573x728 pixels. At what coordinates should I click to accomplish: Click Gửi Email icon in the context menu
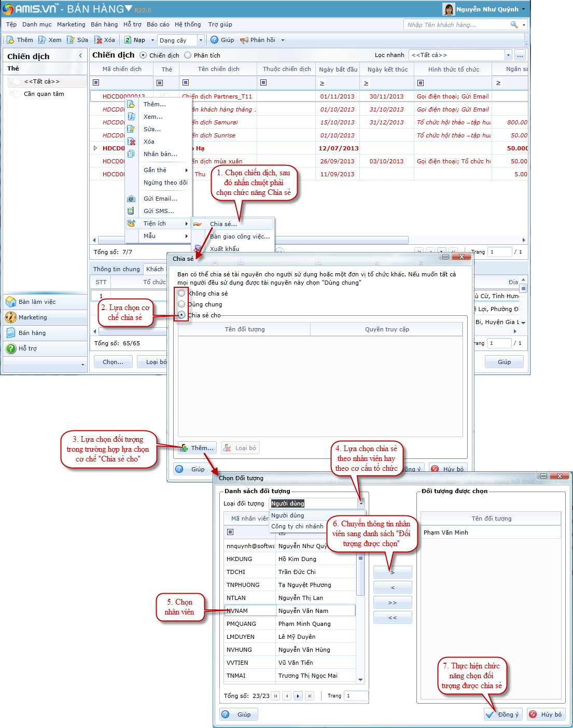[131, 199]
